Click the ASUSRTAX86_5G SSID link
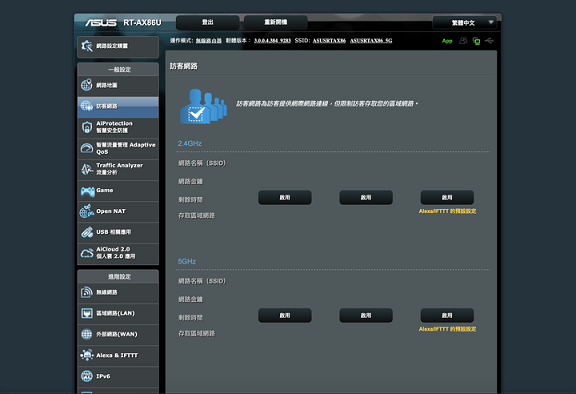 [x=371, y=40]
